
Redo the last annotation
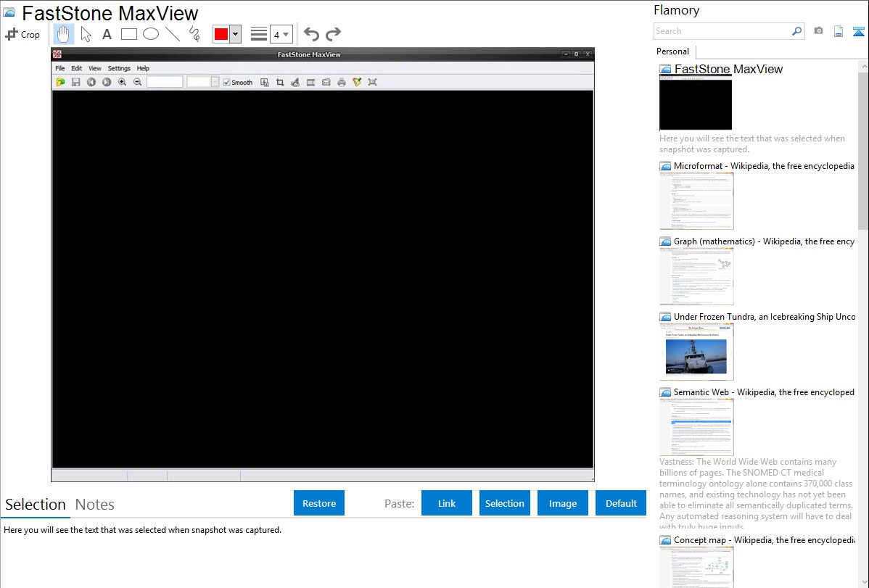[x=333, y=34]
